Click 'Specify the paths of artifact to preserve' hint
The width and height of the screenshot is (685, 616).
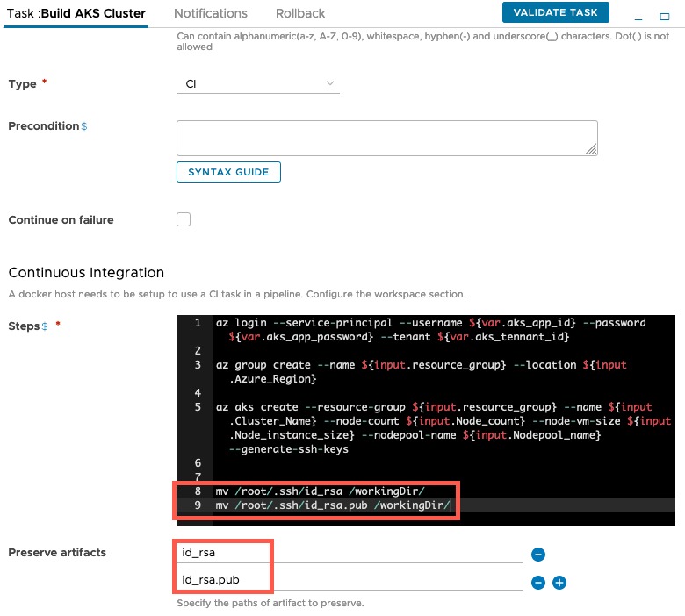270,604
